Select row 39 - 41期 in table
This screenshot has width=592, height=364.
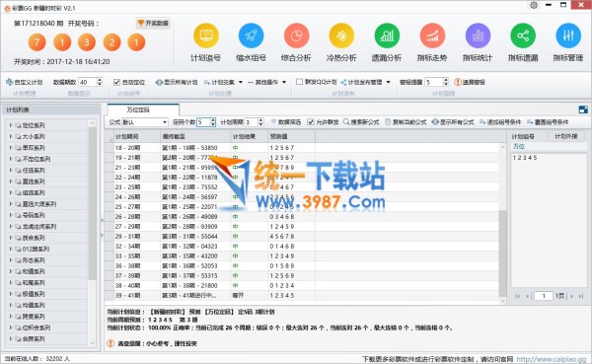(x=303, y=295)
